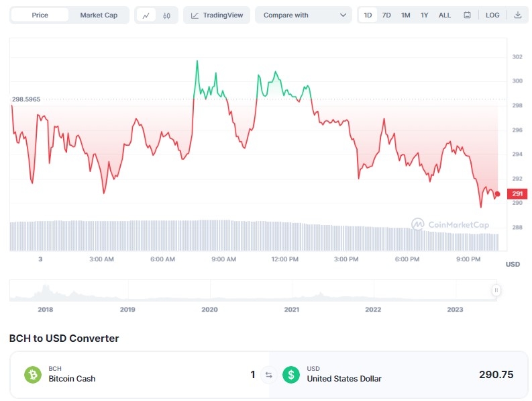Adjust the range handle on mini timeline
Screen dimensions: 532x401
pos(496,290)
